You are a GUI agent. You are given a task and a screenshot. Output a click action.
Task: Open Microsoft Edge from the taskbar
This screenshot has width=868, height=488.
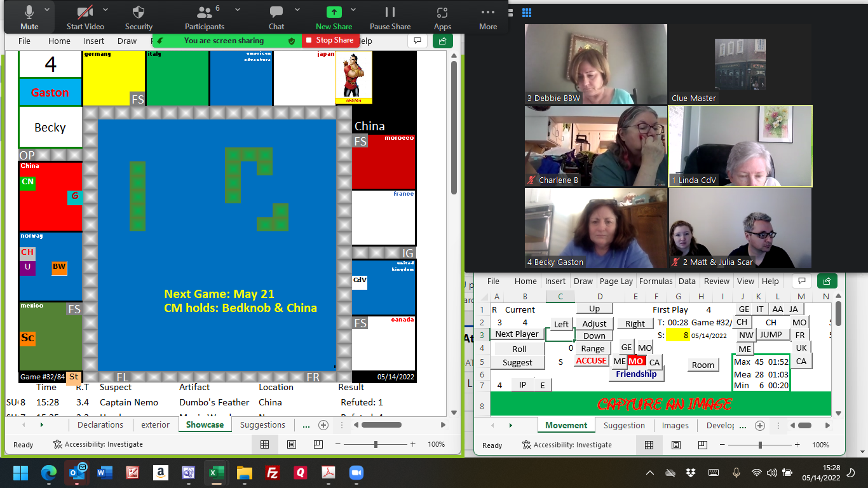(x=49, y=473)
